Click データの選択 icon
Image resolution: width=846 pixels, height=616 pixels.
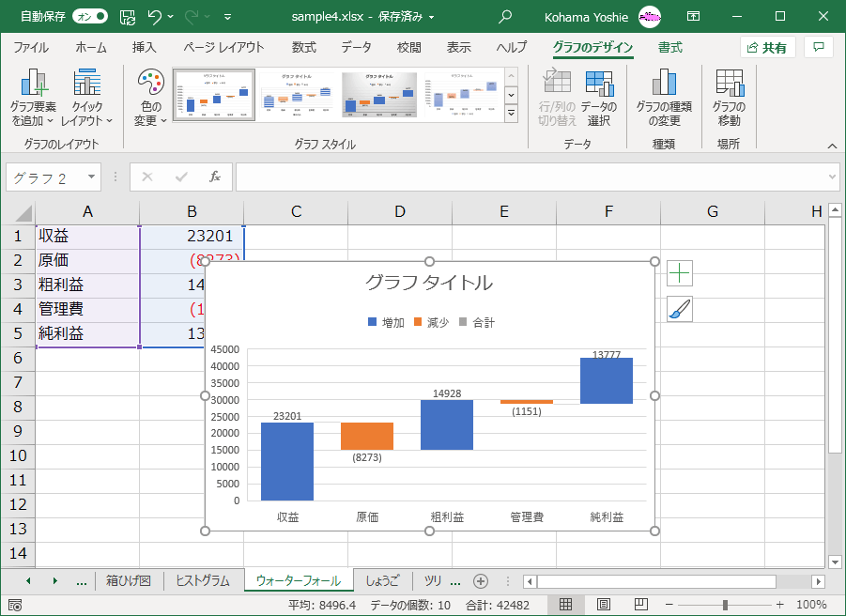click(599, 98)
